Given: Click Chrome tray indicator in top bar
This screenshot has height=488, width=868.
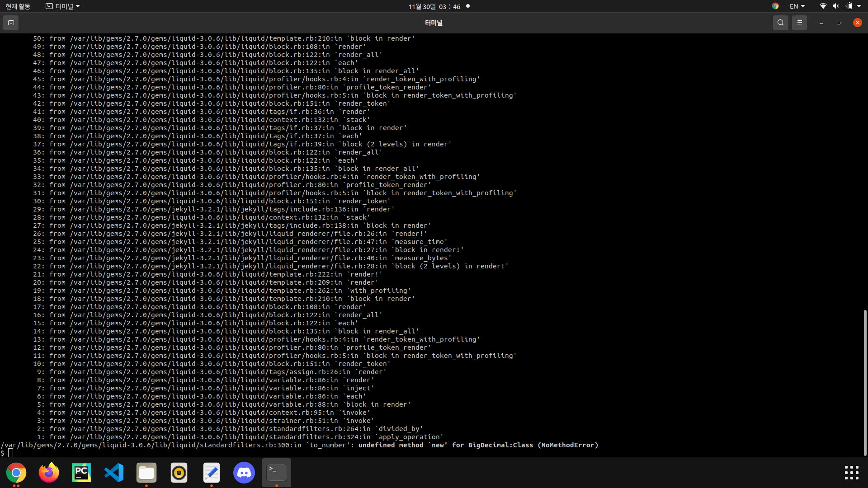Looking at the screenshot, I should click(775, 6).
